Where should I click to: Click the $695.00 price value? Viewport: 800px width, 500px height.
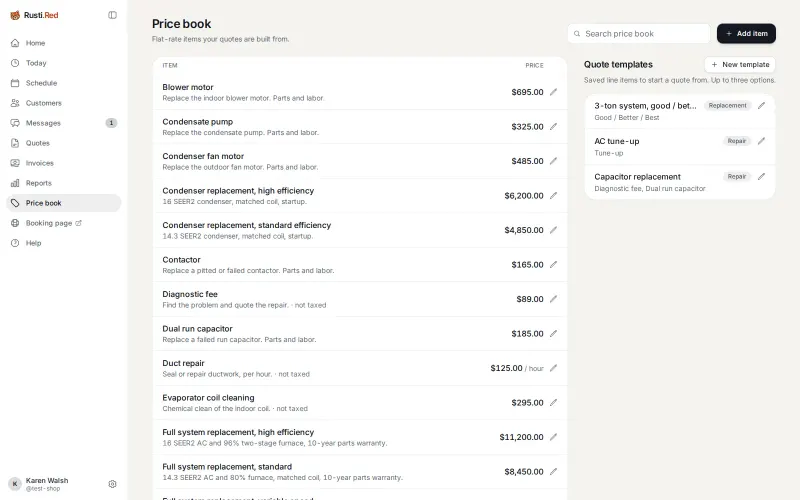527,92
